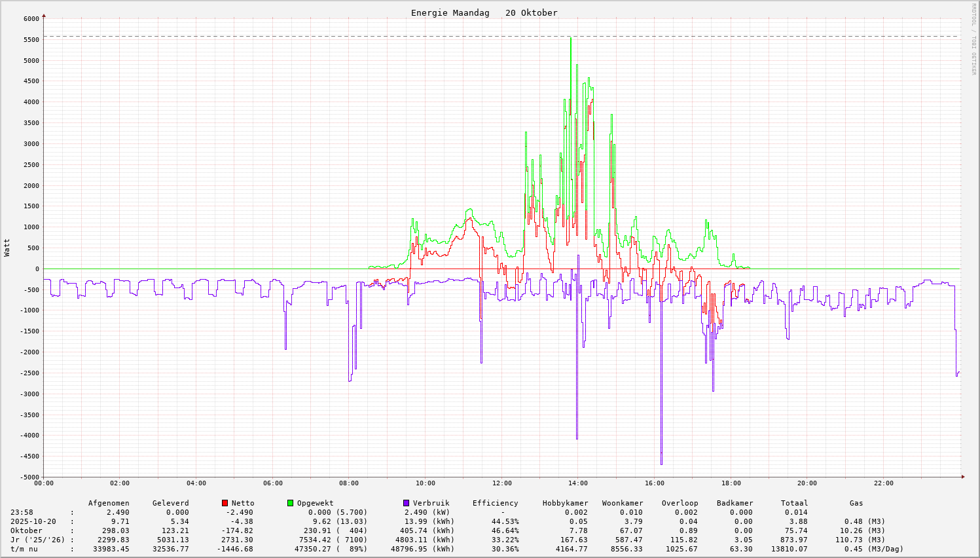Click the 12:00 time axis label
The image size is (980, 558).
501,483
